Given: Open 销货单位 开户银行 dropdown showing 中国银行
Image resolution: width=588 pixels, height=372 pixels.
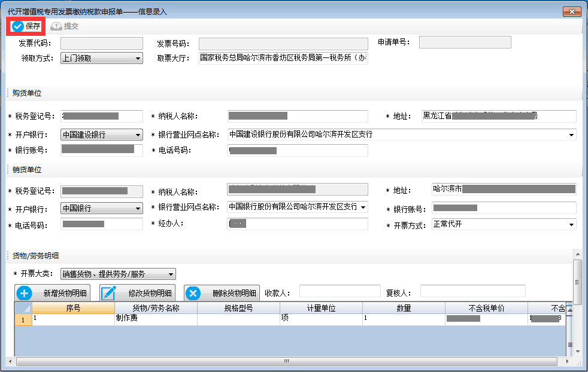Looking at the screenshot, I should point(102,208).
